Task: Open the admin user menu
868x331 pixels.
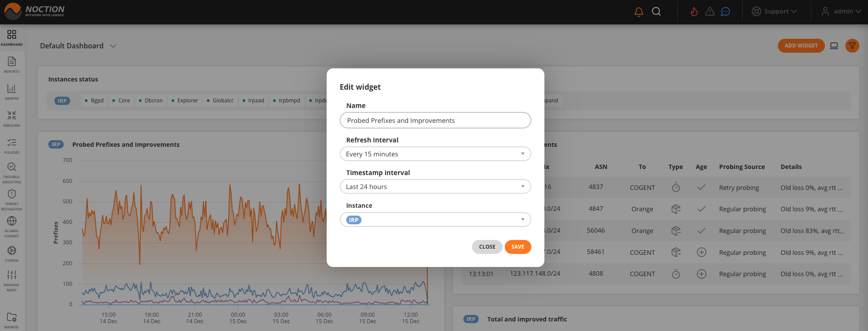Action: point(841,12)
